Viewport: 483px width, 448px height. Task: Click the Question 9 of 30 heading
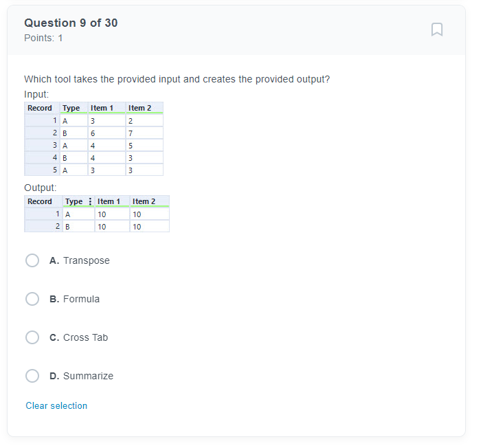tap(71, 23)
